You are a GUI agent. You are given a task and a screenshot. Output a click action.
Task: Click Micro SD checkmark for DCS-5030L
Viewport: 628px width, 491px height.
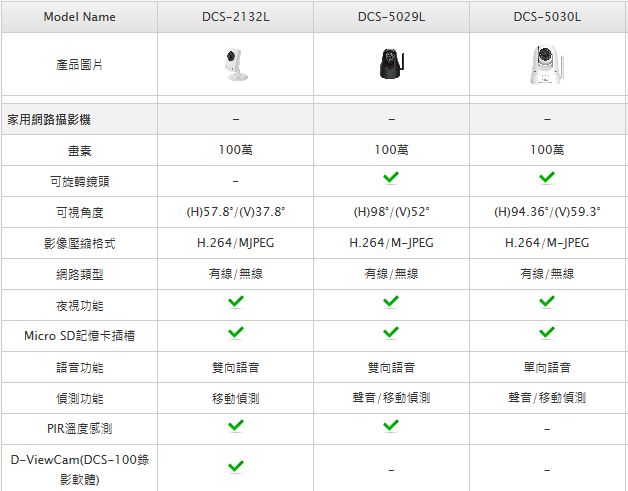coord(547,332)
